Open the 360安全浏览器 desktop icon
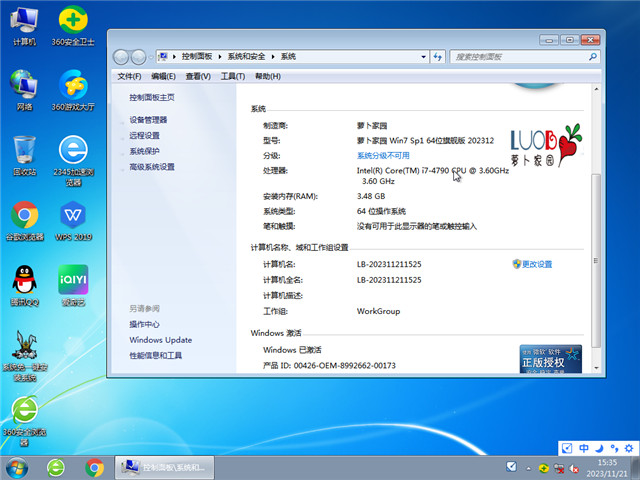The image size is (640, 480). [x=24, y=421]
